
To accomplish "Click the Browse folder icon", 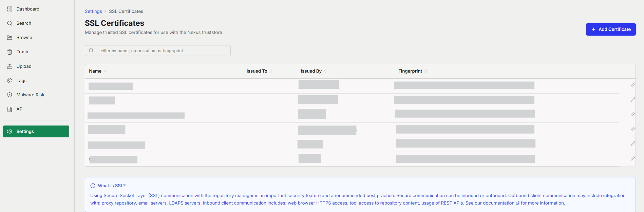I will click(10, 37).
